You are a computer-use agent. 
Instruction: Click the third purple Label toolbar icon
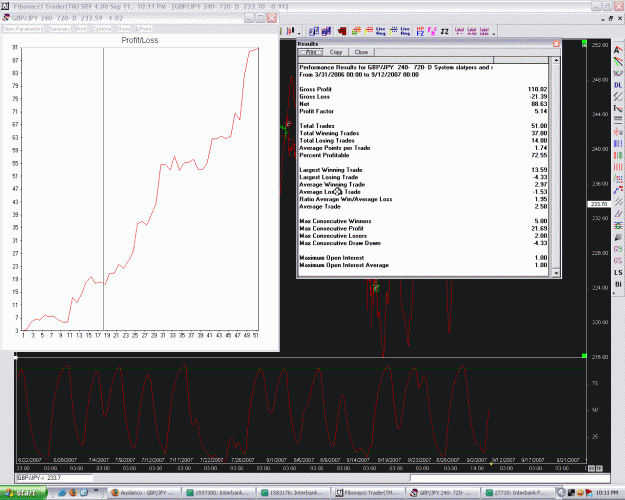click(484, 31)
